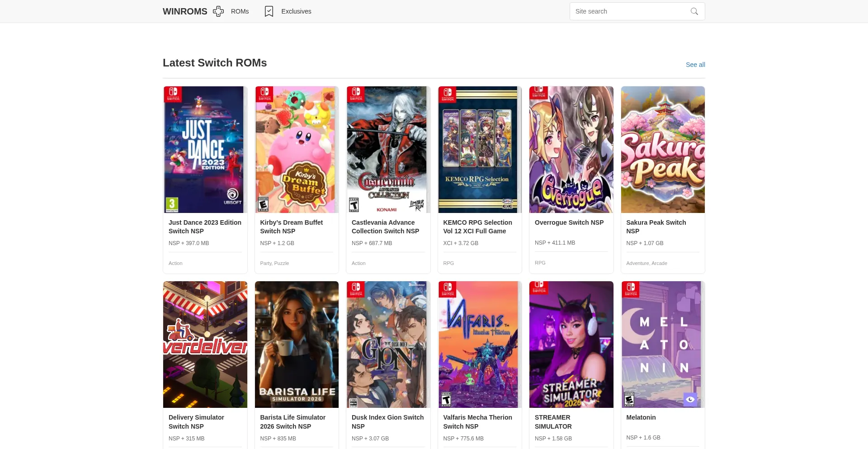Click the Adventure, Arcade genre label
Viewport: 868px width, 449px height.
(646, 263)
